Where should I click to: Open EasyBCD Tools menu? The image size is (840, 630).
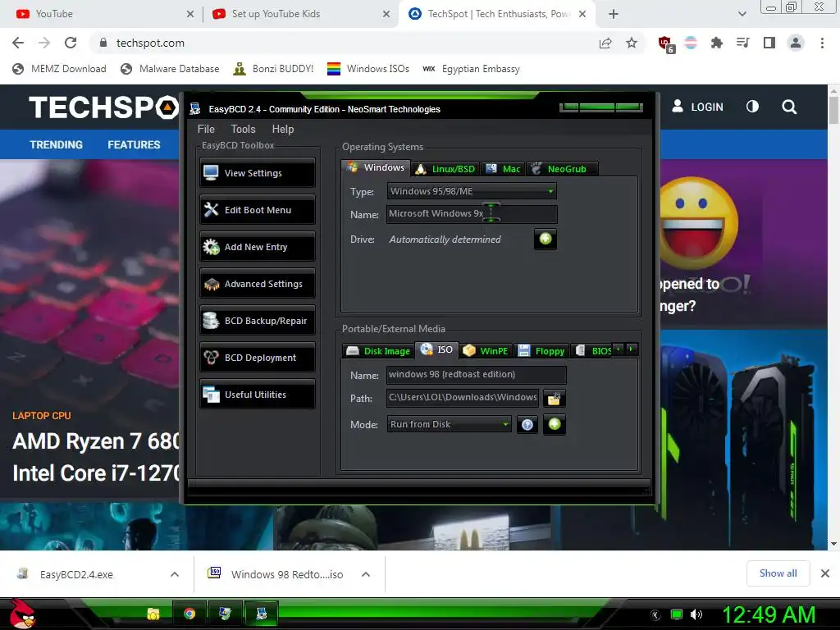243,129
